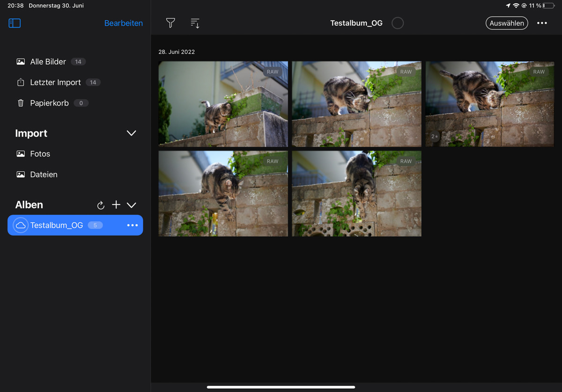Image resolution: width=562 pixels, height=392 pixels.
Task: Open the third photo with 2-star rating badge
Action: (490, 104)
